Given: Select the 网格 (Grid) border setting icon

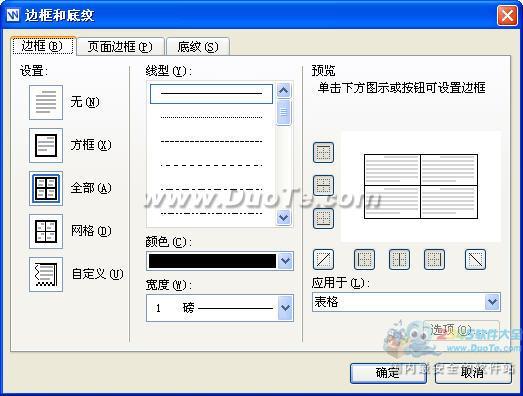Looking at the screenshot, I should click(46, 231).
